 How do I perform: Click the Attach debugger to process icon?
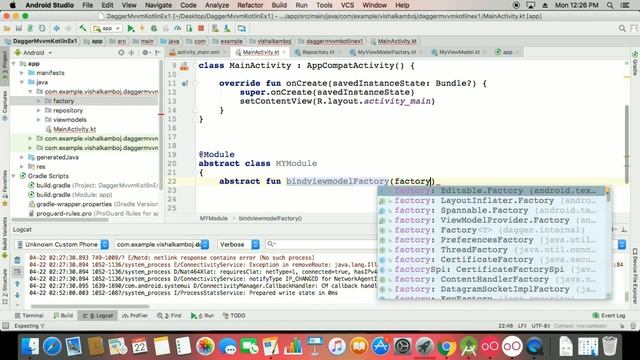189,29
